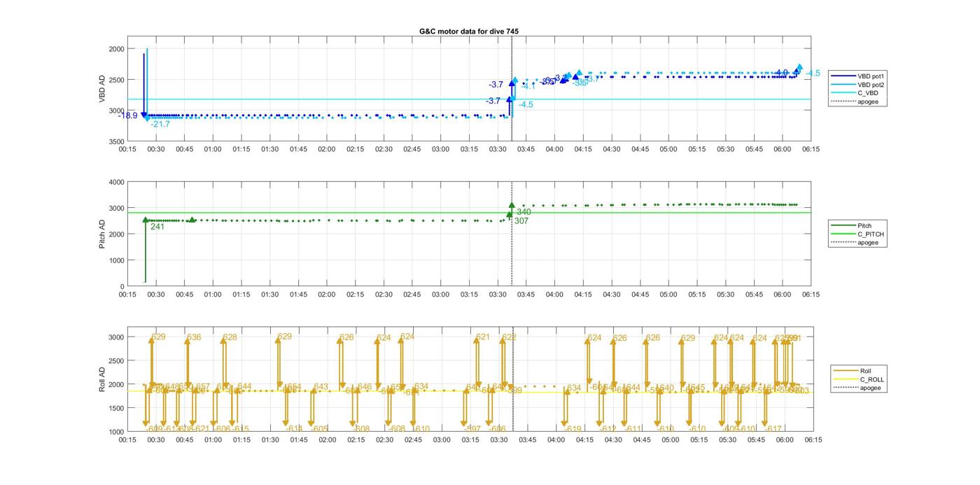Click the '-21.7' data label in VBD plot
The width and height of the screenshot is (980, 485).
click(160, 124)
